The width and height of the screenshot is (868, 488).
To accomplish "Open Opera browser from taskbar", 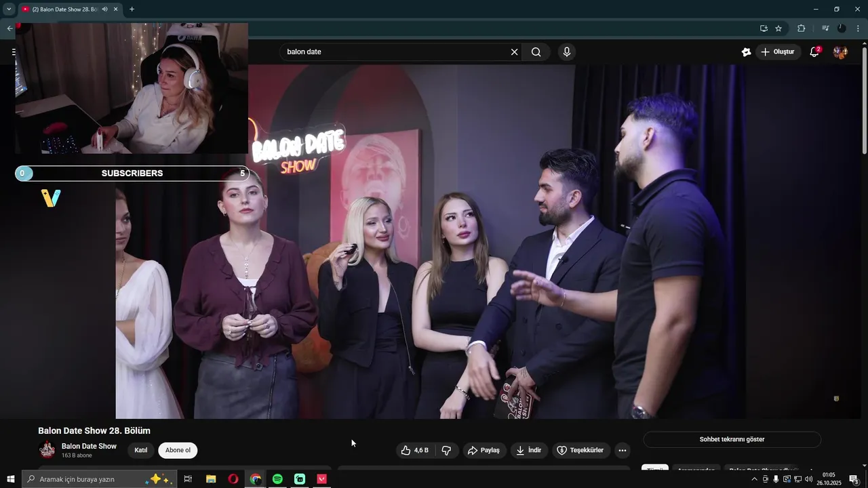I will tap(233, 479).
